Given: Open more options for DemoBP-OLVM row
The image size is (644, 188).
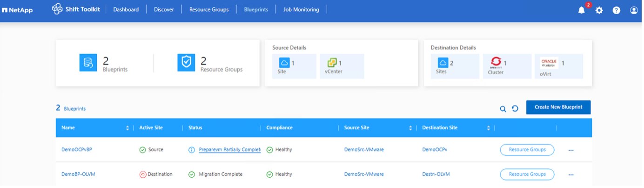Looking at the screenshot, I should [x=571, y=174].
